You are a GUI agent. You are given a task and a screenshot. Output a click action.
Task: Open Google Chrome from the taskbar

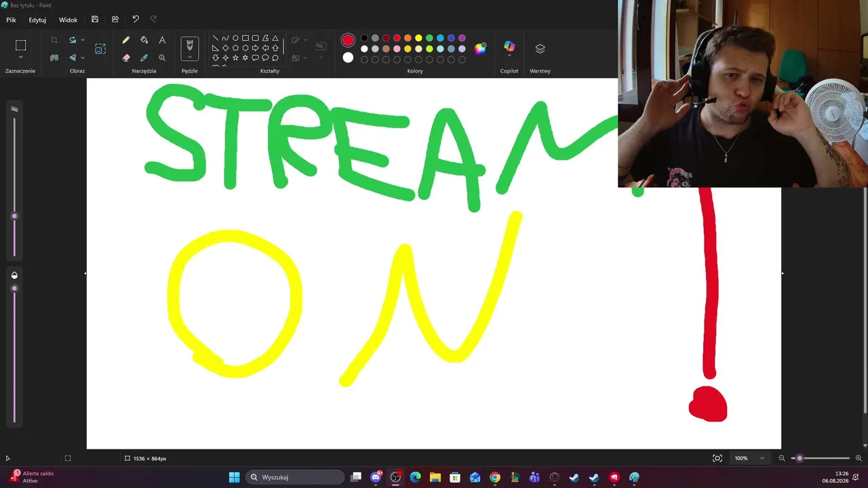tap(495, 477)
